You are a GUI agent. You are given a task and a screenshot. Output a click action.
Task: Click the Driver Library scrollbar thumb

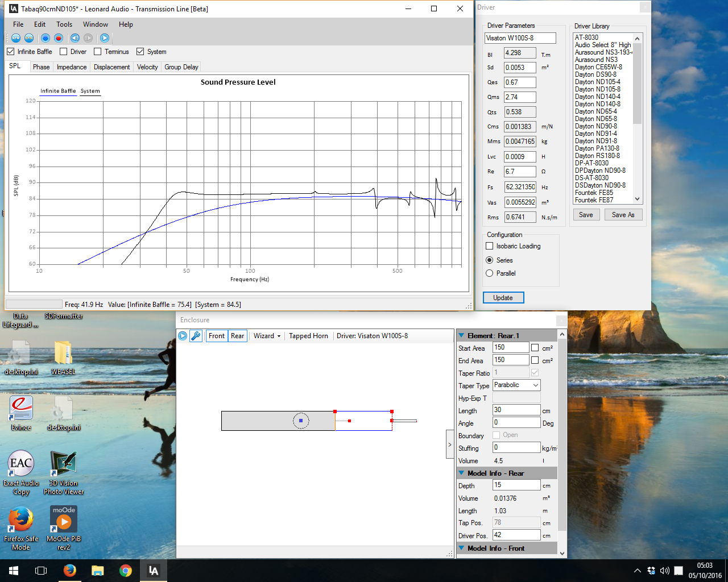638,83
